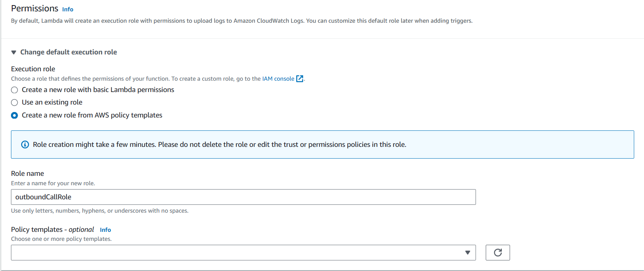This screenshot has width=644, height=271.
Task: Select Create a new role with basic Lambda permissions
Action: pyautogui.click(x=14, y=90)
